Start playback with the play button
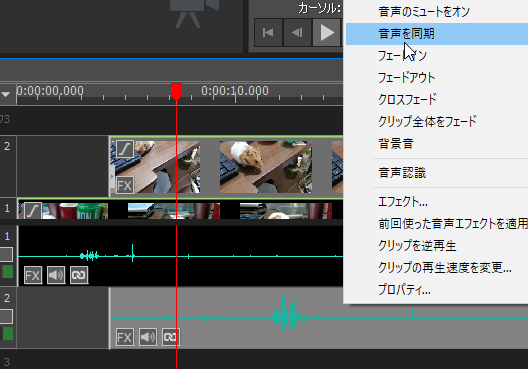 tap(326, 33)
